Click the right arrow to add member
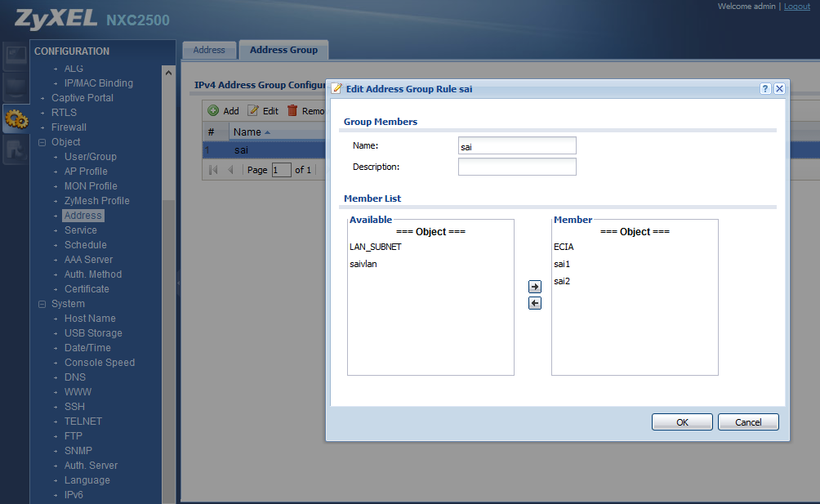The width and height of the screenshot is (820, 504). (x=535, y=287)
